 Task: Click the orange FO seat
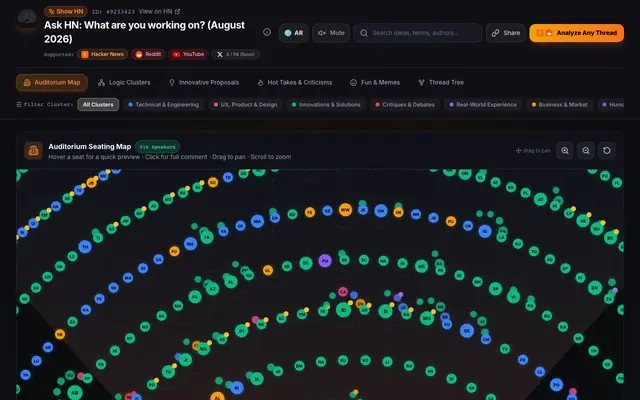(x=174, y=251)
